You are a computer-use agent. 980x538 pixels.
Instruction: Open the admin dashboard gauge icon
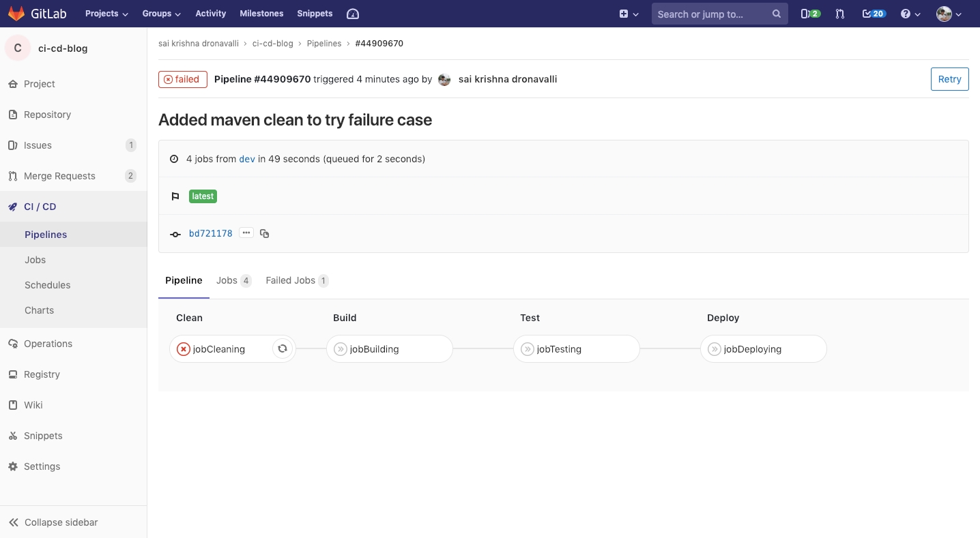tap(353, 14)
